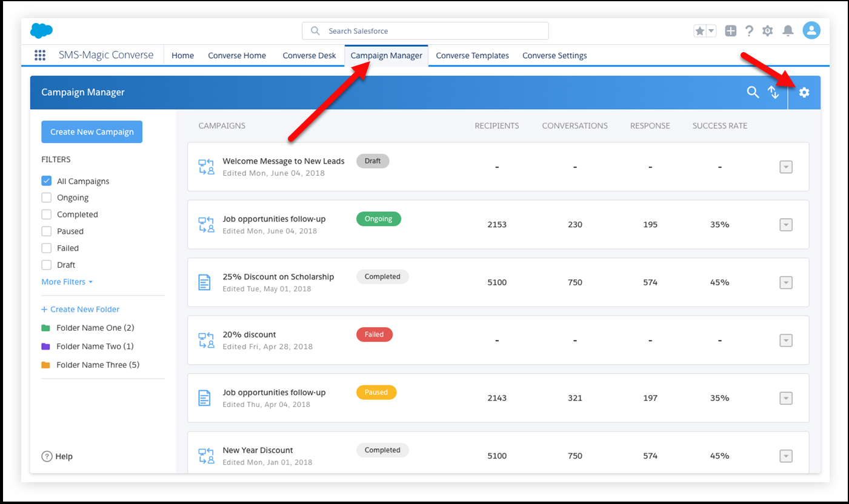Image resolution: width=849 pixels, height=504 pixels.
Task: Open the favorites list dropdown arrow
Action: tap(711, 31)
